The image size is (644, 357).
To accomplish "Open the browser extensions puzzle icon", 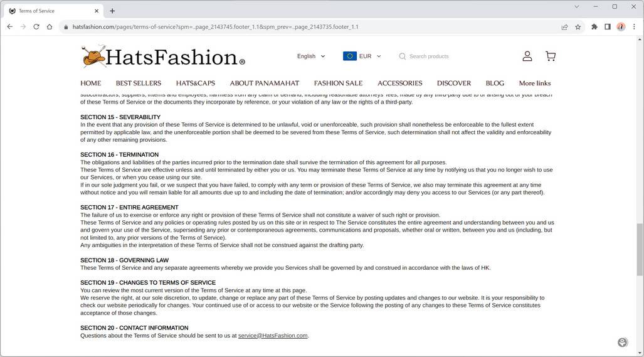I will tap(594, 27).
